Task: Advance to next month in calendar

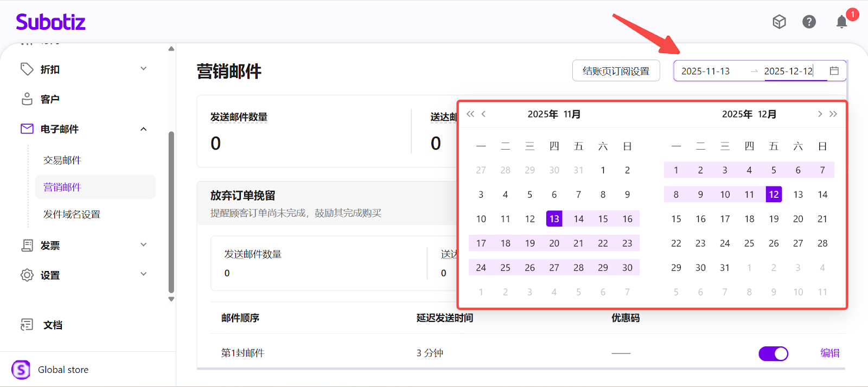Action: tap(820, 114)
